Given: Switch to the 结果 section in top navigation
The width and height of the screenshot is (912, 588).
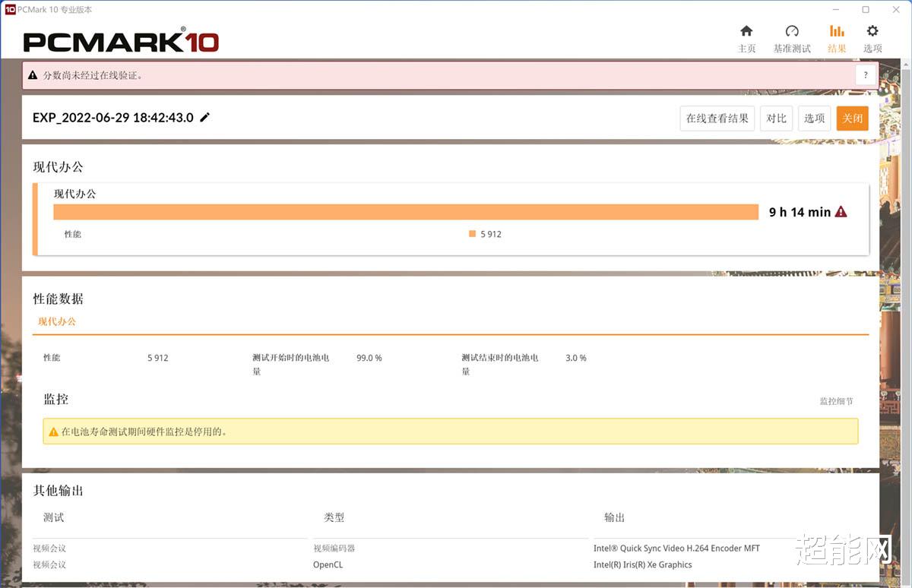Looking at the screenshot, I should (x=837, y=47).
